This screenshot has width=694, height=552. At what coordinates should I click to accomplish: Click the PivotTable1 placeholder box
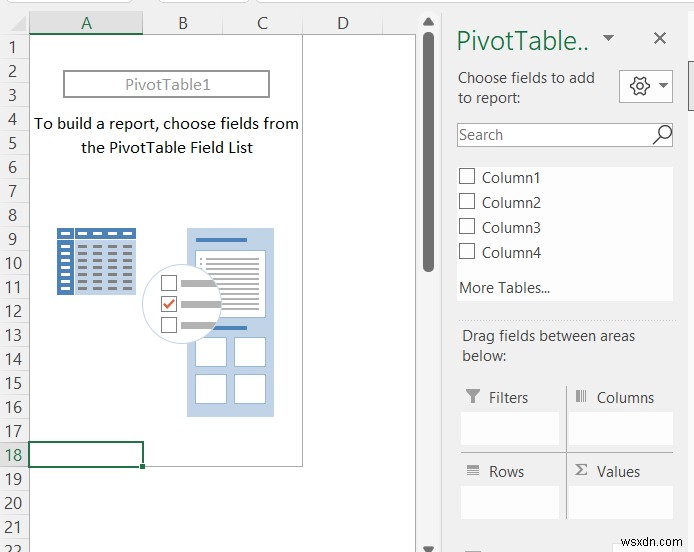(166, 84)
